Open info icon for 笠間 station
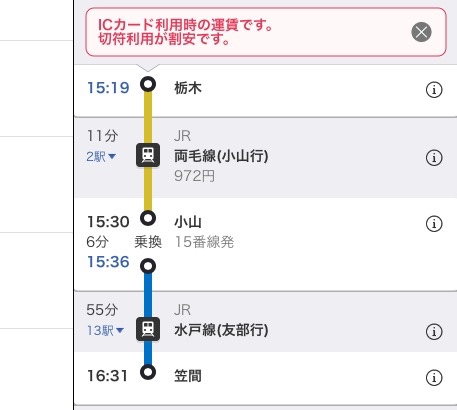Screen dimensions: 457x410 tap(434, 378)
